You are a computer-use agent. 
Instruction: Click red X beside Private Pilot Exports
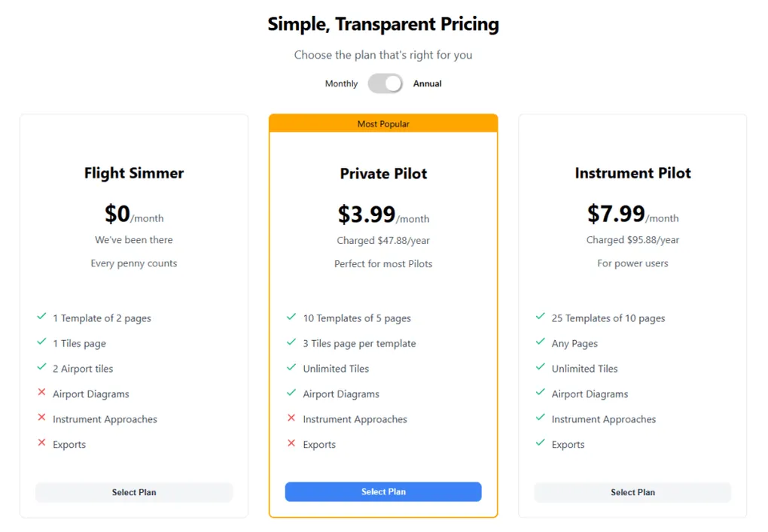click(x=291, y=443)
